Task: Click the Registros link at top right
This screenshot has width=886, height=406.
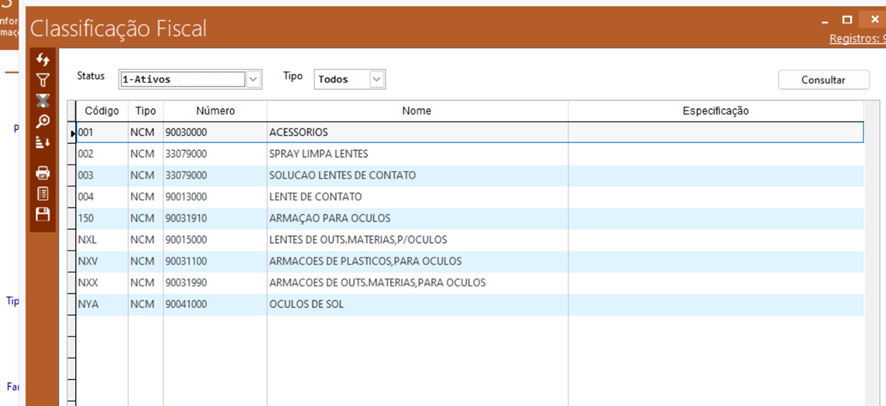Action: [x=857, y=39]
